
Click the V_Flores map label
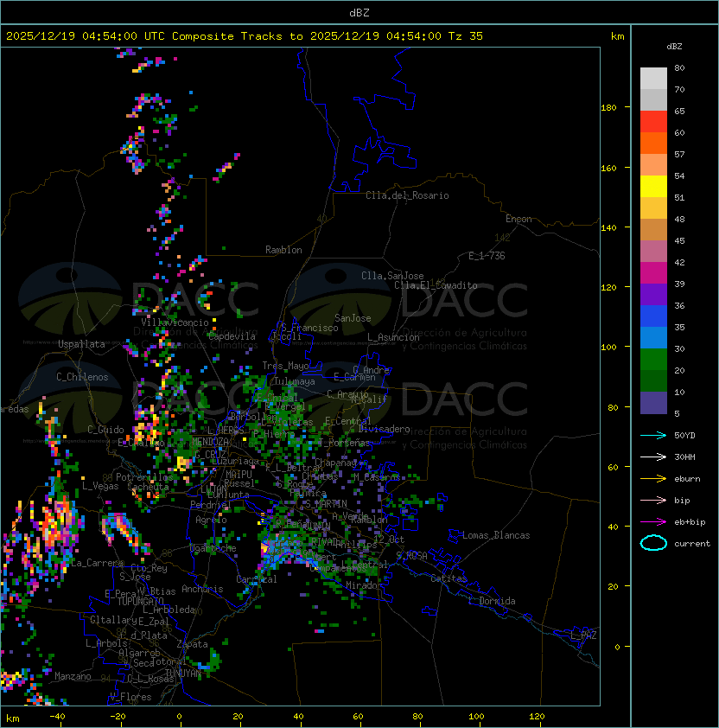click(x=130, y=697)
